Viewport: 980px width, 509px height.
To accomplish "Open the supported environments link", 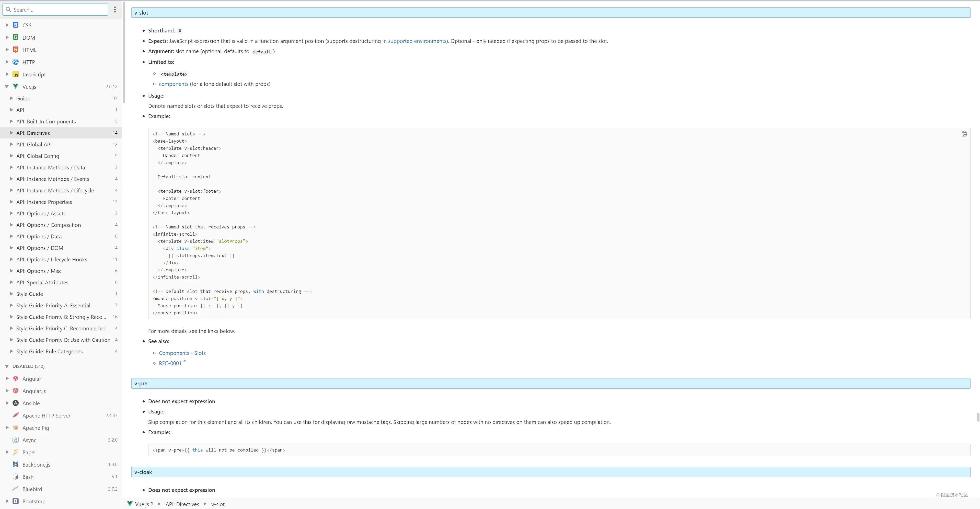I will pos(417,41).
